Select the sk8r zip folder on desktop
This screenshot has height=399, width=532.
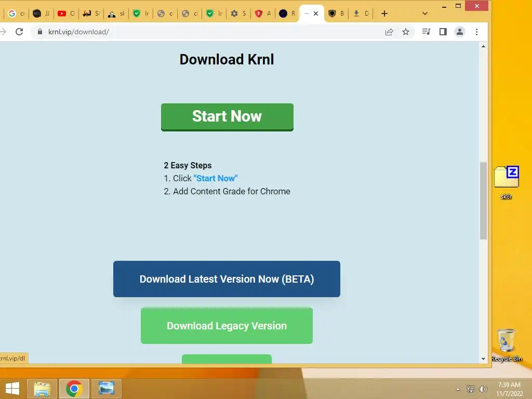[x=506, y=182]
